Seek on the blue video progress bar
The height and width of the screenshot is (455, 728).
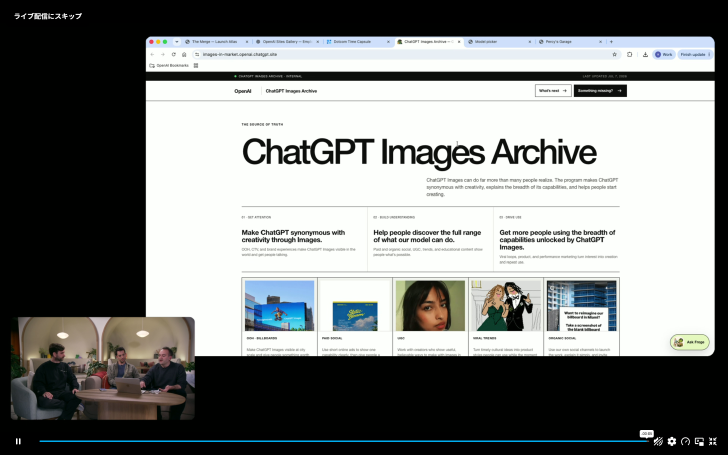click(344, 441)
